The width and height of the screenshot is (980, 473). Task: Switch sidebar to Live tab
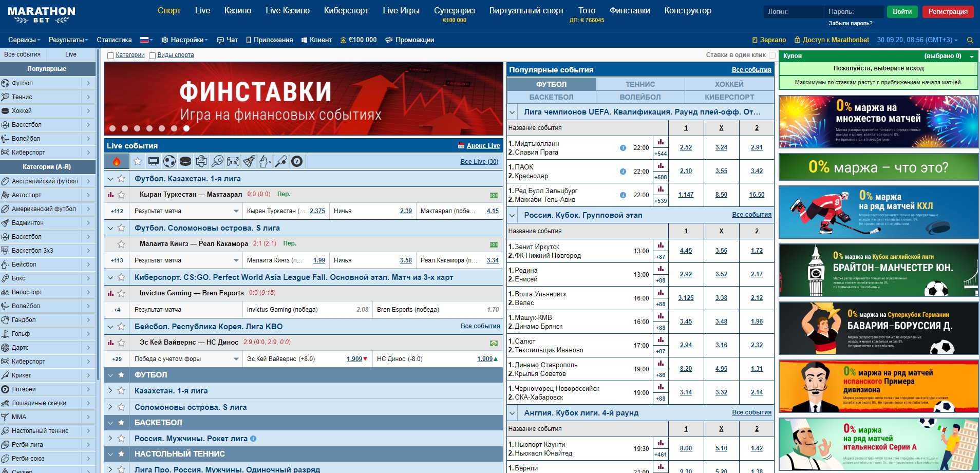coord(71,54)
